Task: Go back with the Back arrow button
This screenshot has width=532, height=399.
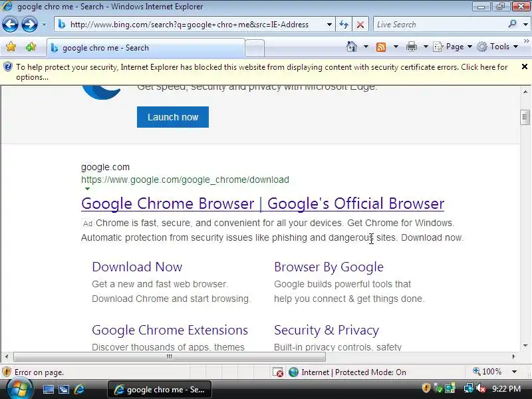Action: [10, 25]
